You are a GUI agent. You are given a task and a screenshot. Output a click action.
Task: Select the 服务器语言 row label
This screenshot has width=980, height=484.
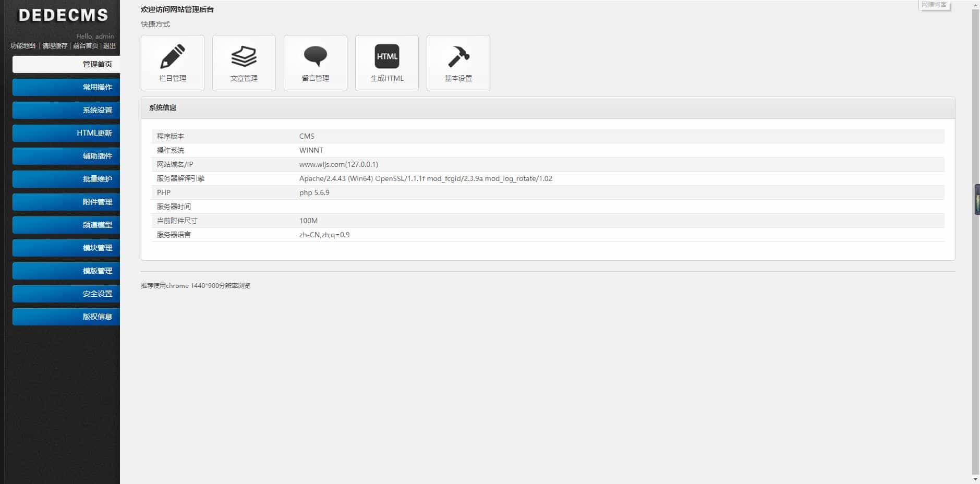point(174,235)
